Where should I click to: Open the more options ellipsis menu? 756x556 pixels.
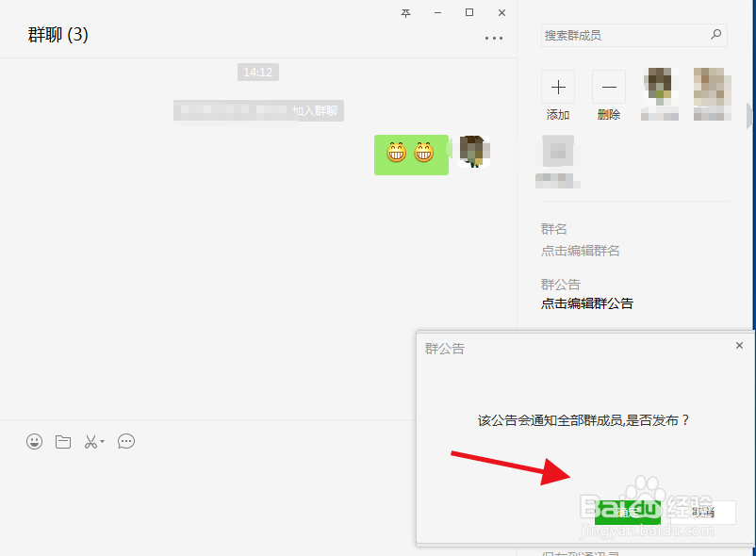(494, 38)
